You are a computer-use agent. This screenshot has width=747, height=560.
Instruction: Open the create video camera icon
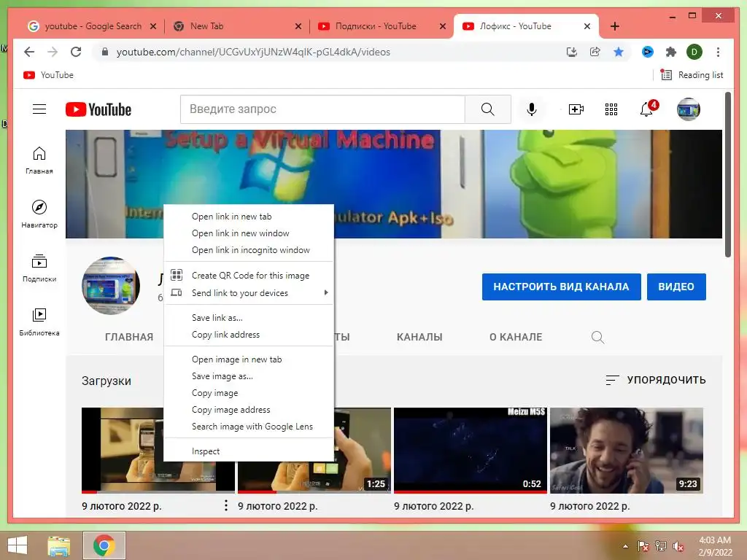[576, 109]
